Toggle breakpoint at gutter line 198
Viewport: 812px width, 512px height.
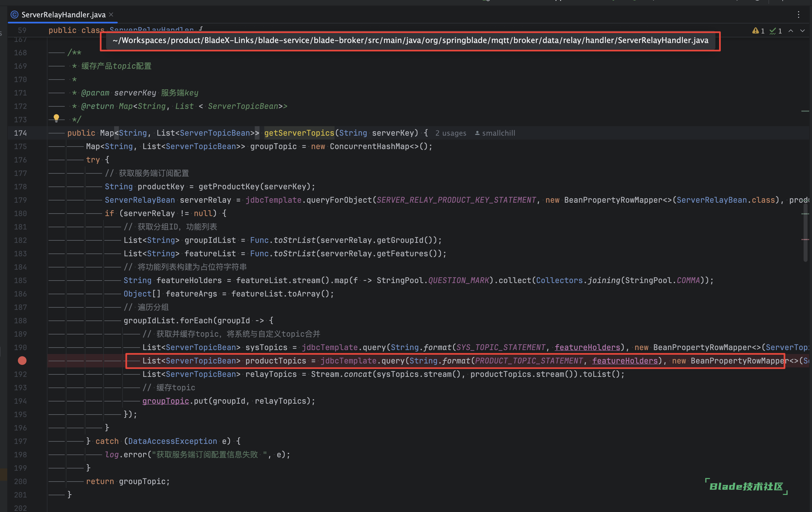click(x=20, y=455)
